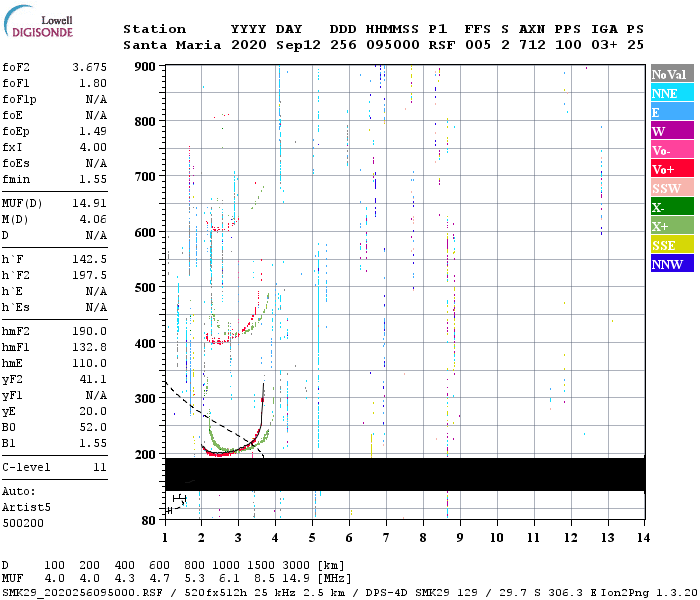
Task: Click the B0 value 52.0
Action: click(93, 427)
